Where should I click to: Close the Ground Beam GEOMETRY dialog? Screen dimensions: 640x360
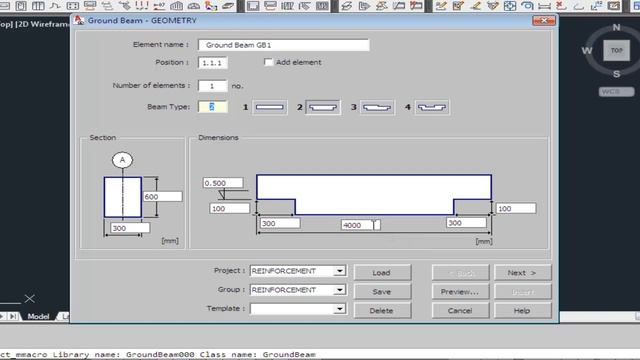pos(544,20)
